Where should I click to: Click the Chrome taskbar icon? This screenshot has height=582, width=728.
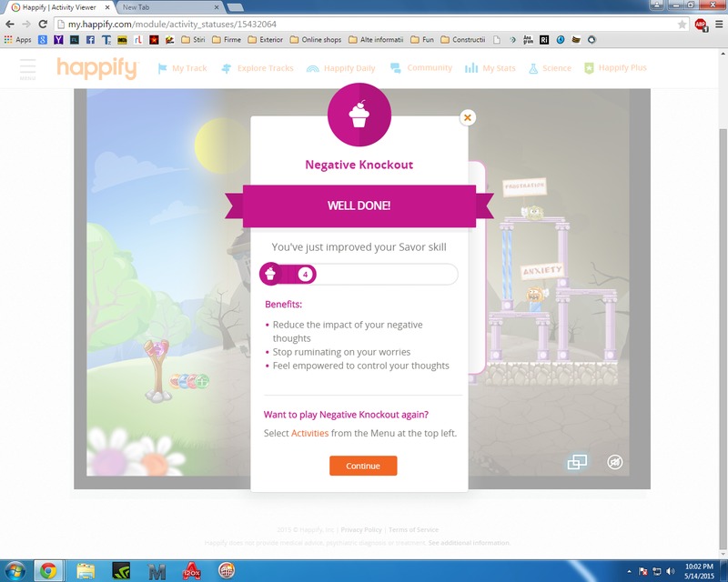pos(48,571)
